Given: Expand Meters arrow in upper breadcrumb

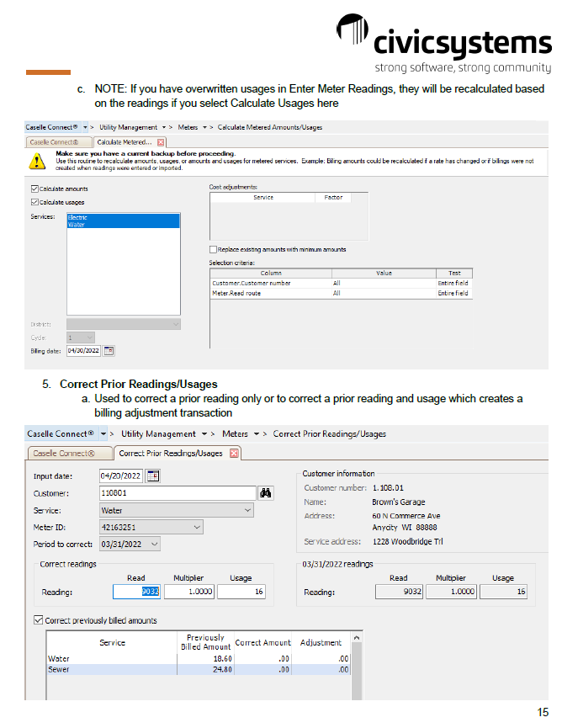Looking at the screenshot, I should coord(204,127).
